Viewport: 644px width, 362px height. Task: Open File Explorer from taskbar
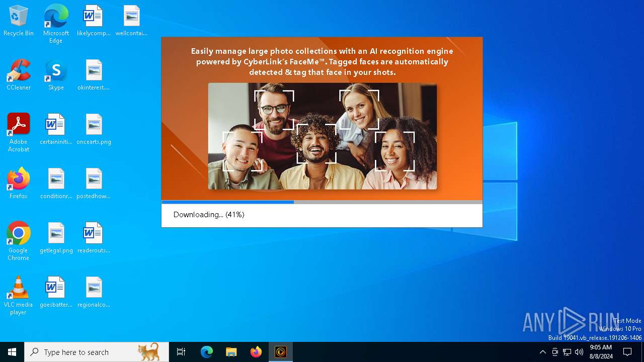[x=231, y=352]
